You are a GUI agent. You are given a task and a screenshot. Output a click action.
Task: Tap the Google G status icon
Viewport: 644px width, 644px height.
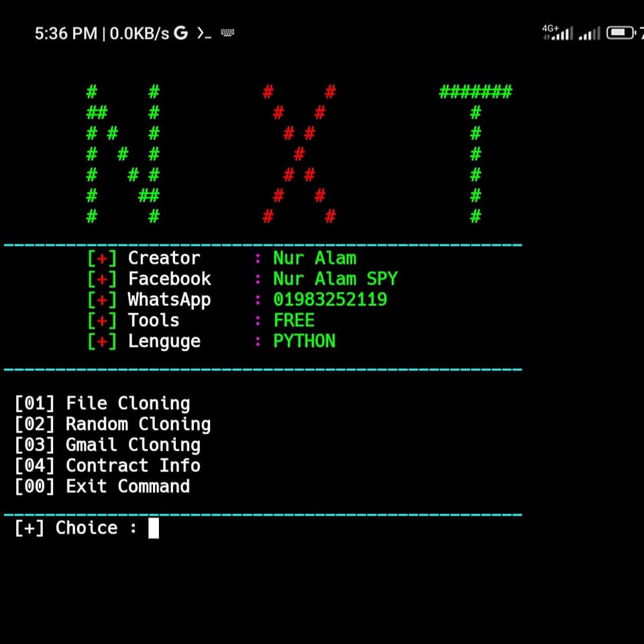click(x=180, y=33)
